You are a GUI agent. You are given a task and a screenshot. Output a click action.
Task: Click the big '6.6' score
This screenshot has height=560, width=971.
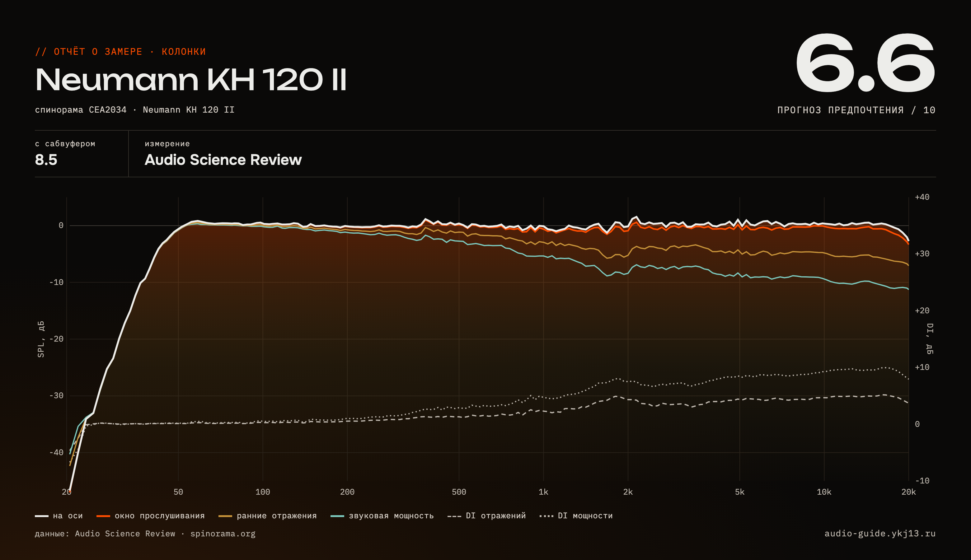(865, 63)
